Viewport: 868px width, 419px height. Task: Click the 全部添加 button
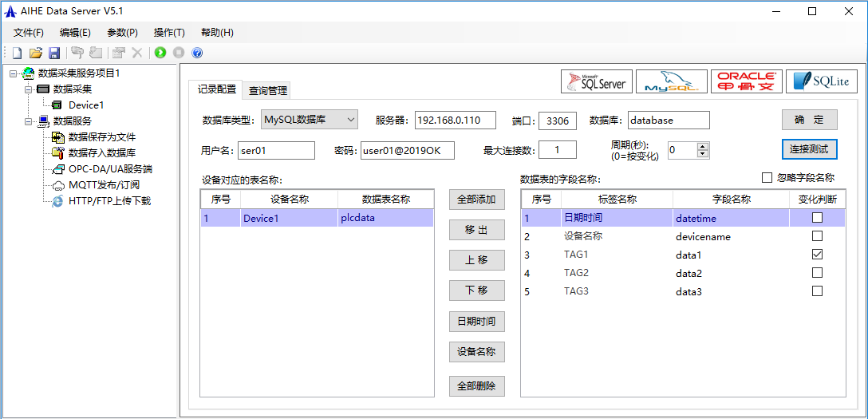pos(476,200)
